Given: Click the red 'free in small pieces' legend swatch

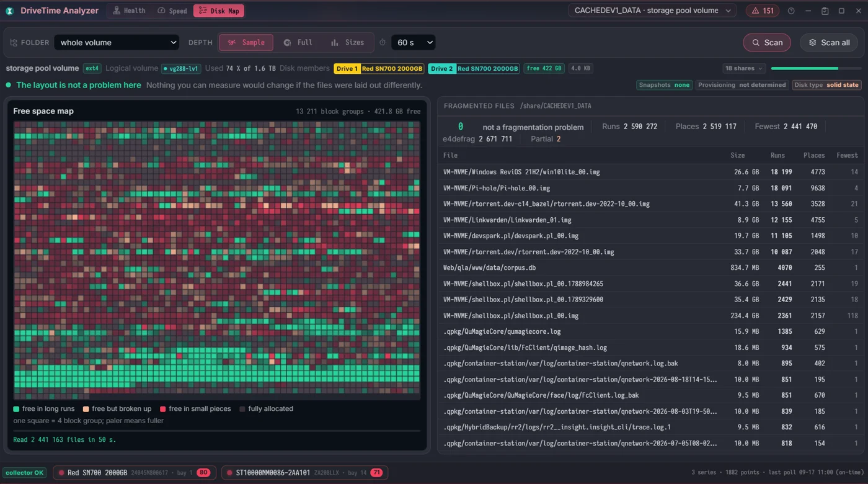Looking at the screenshot, I should tap(163, 409).
